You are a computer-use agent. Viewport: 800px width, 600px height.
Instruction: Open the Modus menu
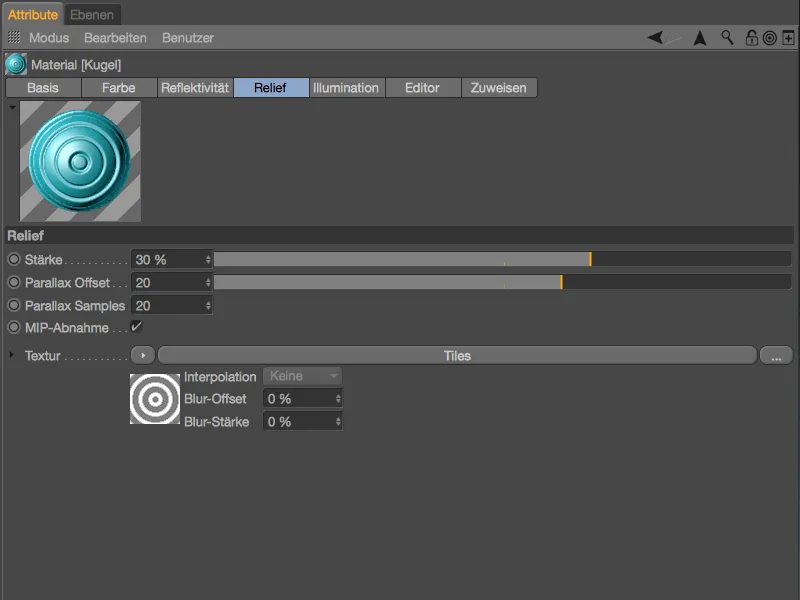click(x=49, y=38)
